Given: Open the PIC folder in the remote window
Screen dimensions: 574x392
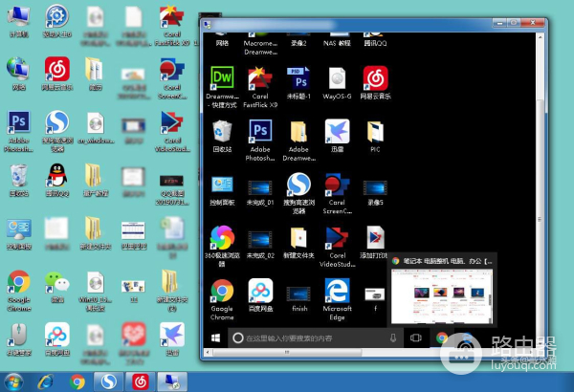Looking at the screenshot, I should 375,131.
